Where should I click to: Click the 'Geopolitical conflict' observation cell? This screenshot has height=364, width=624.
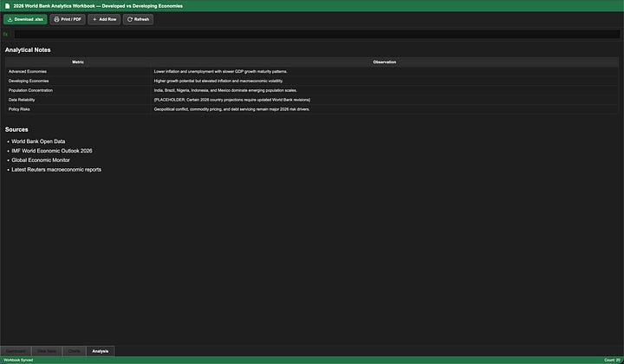pyautogui.click(x=385, y=109)
